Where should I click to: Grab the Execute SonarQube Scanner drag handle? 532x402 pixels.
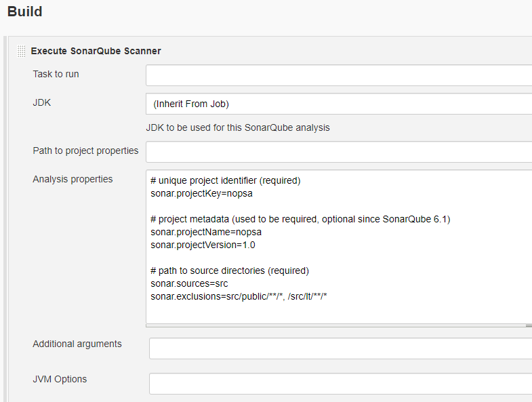(22, 51)
